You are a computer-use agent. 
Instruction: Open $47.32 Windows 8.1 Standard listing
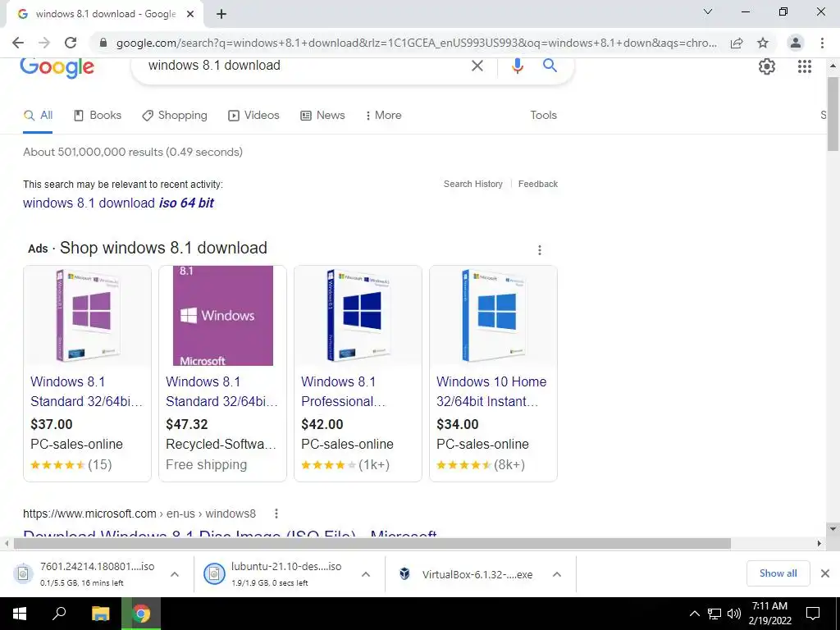221,391
